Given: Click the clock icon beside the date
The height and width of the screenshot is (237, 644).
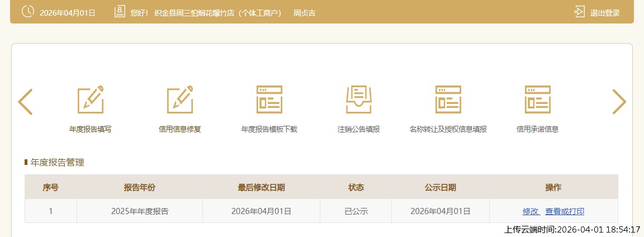Looking at the screenshot, I should pos(28,12).
